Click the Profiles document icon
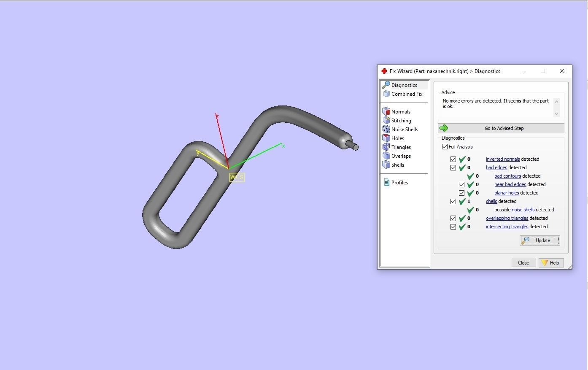This screenshot has height=370, width=588. pos(386,183)
